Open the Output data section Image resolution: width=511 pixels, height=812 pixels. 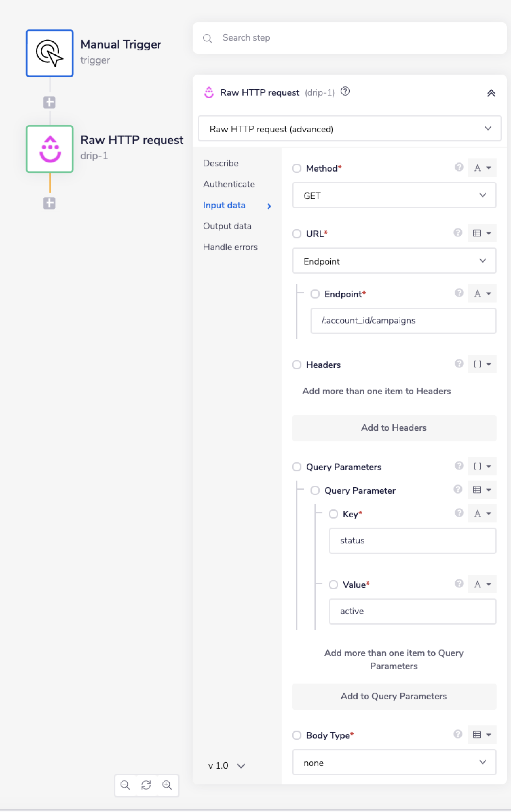click(x=227, y=226)
